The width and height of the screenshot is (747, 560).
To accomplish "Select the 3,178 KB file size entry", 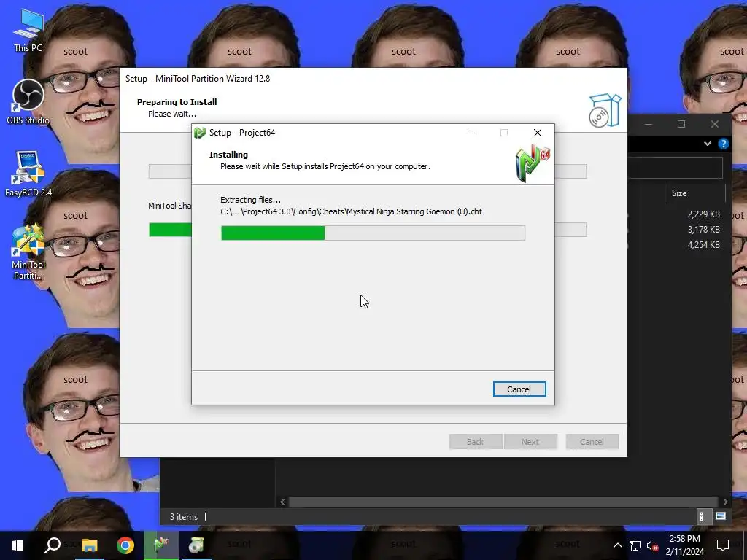I will coord(703,230).
